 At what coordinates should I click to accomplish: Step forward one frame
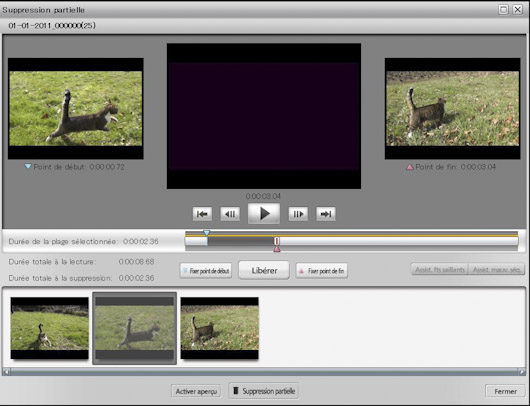[x=298, y=214]
